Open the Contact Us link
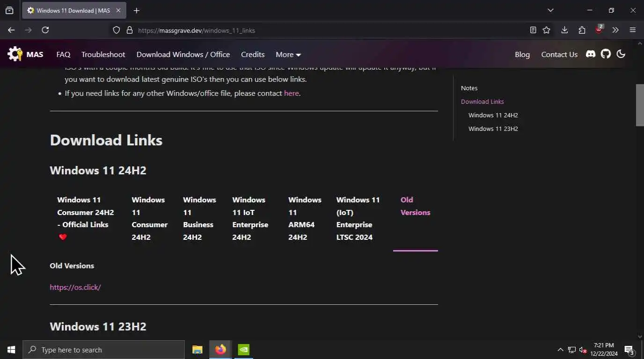The width and height of the screenshot is (644, 359). coord(559,54)
